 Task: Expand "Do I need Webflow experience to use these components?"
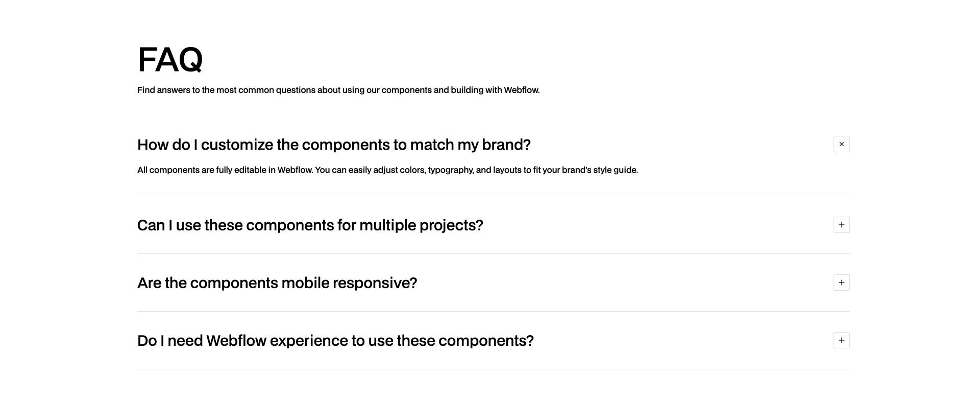[x=841, y=340]
